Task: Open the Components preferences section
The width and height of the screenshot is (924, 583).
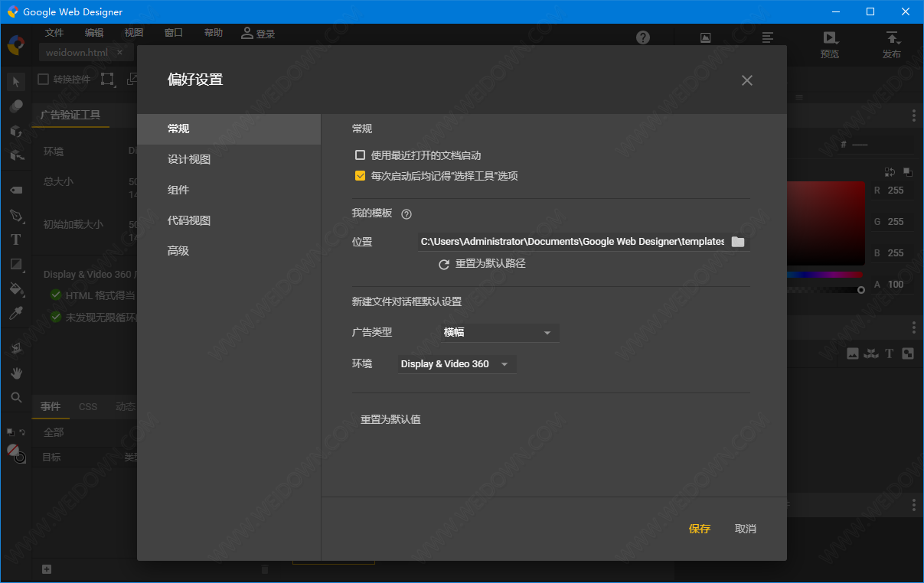Action: click(229, 191)
